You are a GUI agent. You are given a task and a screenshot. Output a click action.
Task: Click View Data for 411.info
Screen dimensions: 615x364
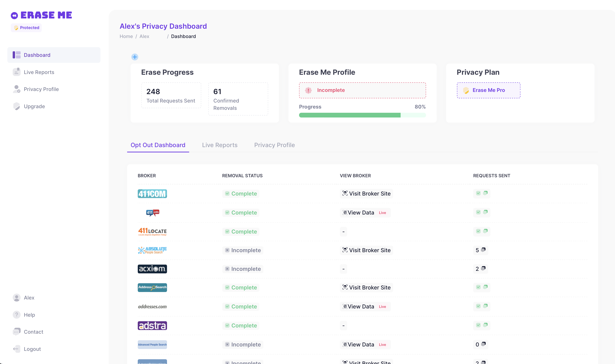365,213
